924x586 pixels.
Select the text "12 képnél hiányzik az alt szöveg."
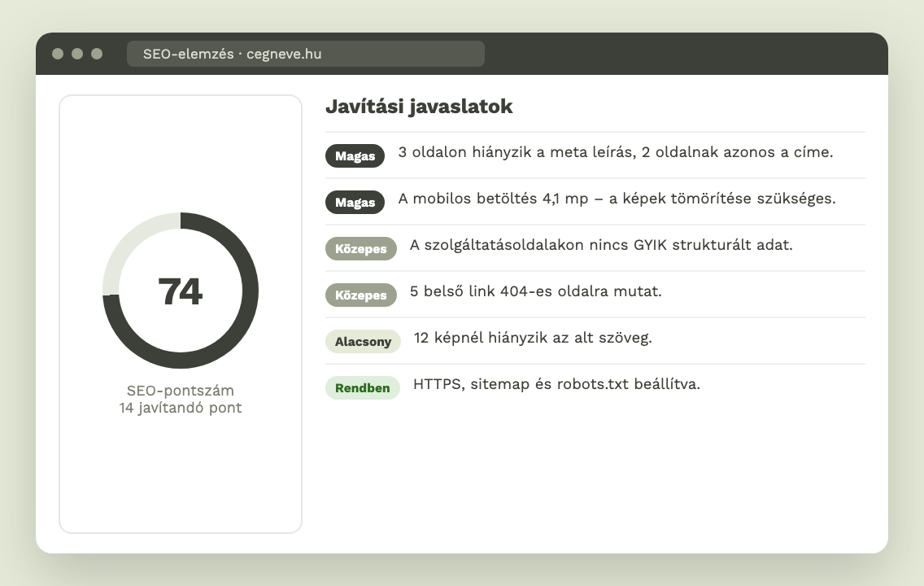[533, 338]
